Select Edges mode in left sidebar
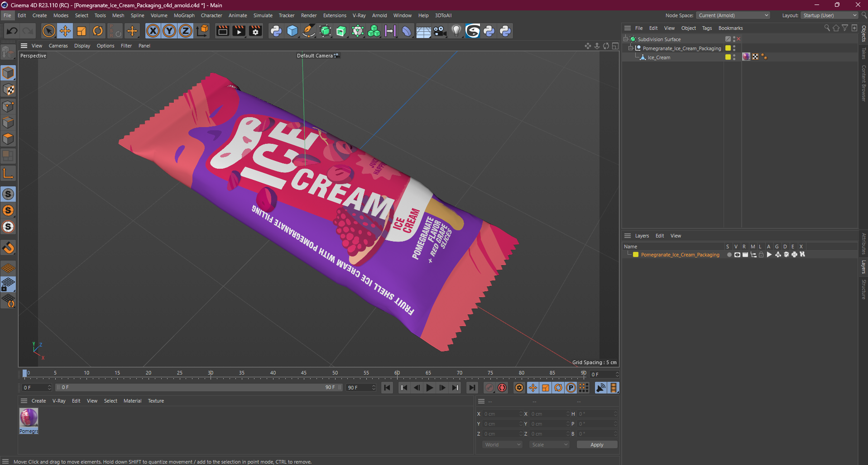Screen dimensions: 868x465 tap(8, 123)
